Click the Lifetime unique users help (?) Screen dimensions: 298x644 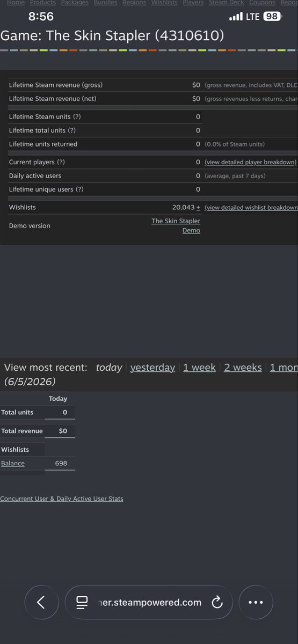pyautogui.click(x=79, y=189)
